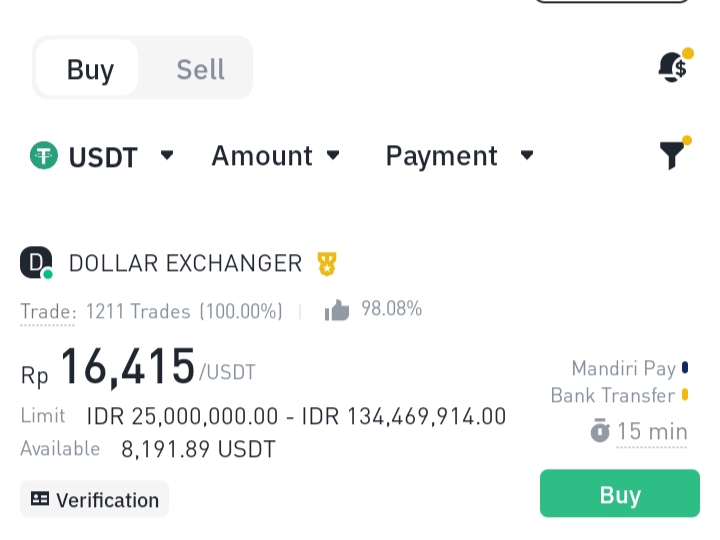Click the 15 min time limit
720x540 pixels.
[651, 432]
